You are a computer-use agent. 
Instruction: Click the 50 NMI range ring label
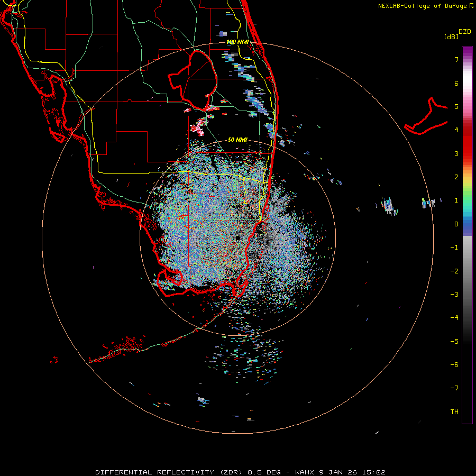(x=237, y=140)
